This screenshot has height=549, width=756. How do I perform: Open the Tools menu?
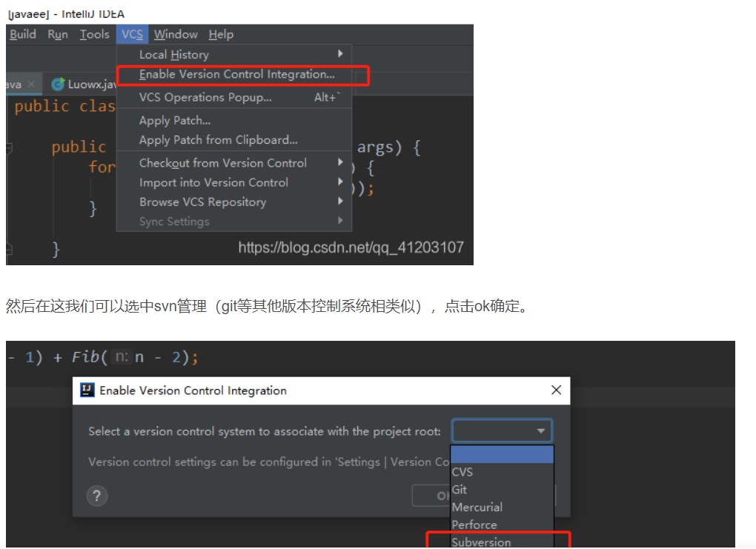(95, 34)
